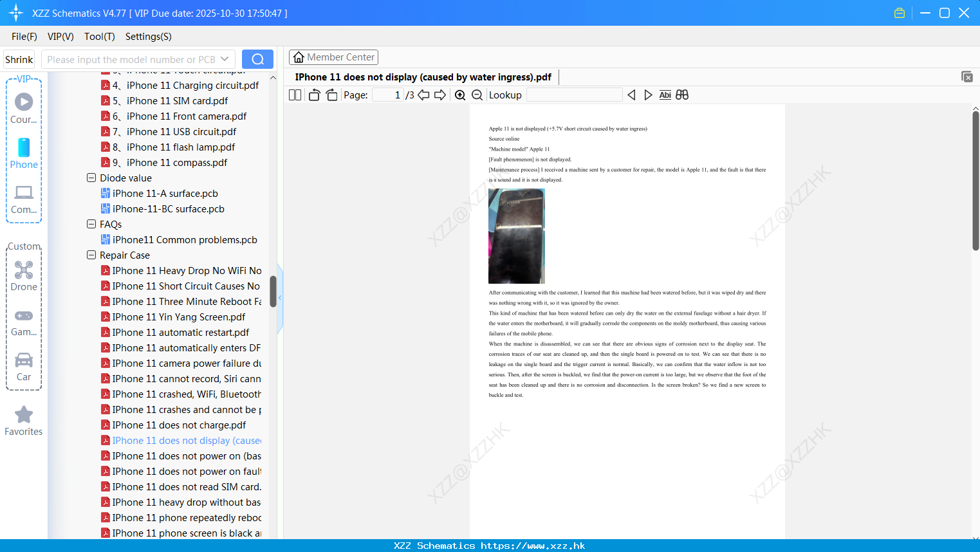
Task: Click the file tree vertical scrollbar
Action: coord(273,291)
